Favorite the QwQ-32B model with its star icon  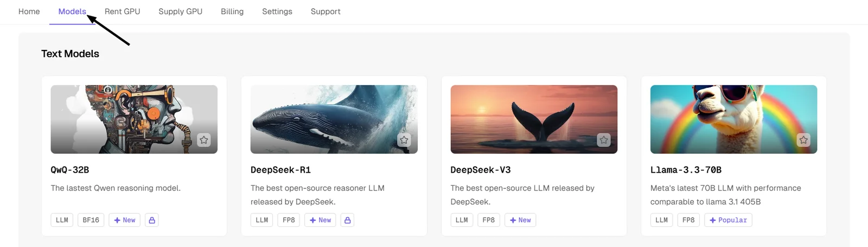(x=204, y=140)
